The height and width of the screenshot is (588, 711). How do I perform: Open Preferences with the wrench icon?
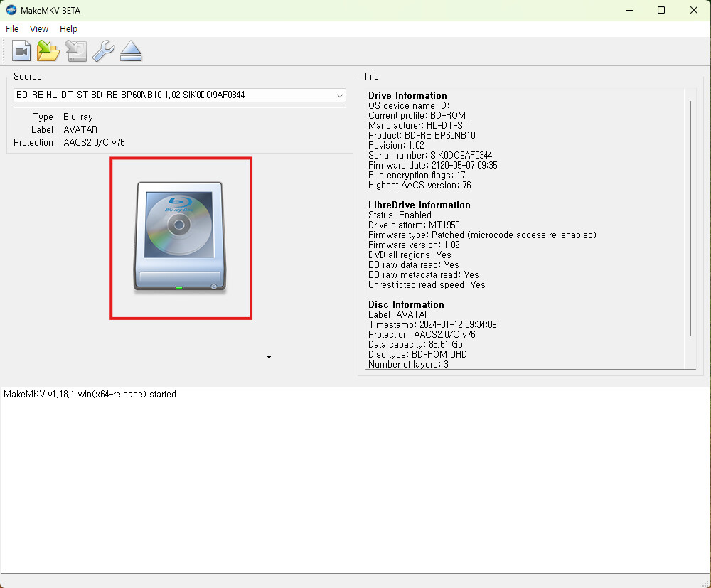click(103, 50)
